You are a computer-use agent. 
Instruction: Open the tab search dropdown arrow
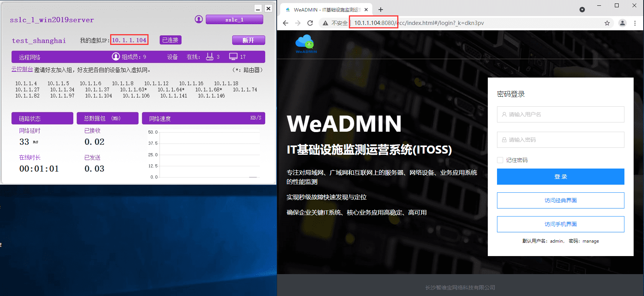(582, 10)
